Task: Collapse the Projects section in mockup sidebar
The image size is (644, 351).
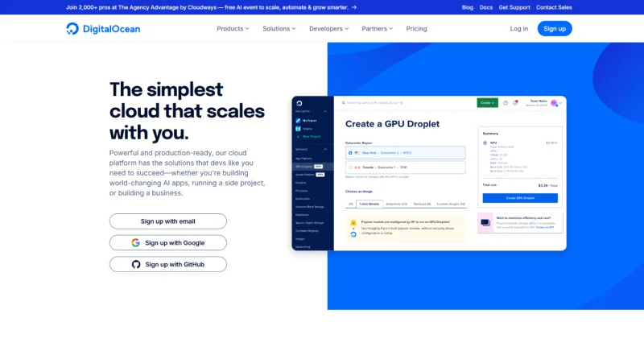Action: 325,112
